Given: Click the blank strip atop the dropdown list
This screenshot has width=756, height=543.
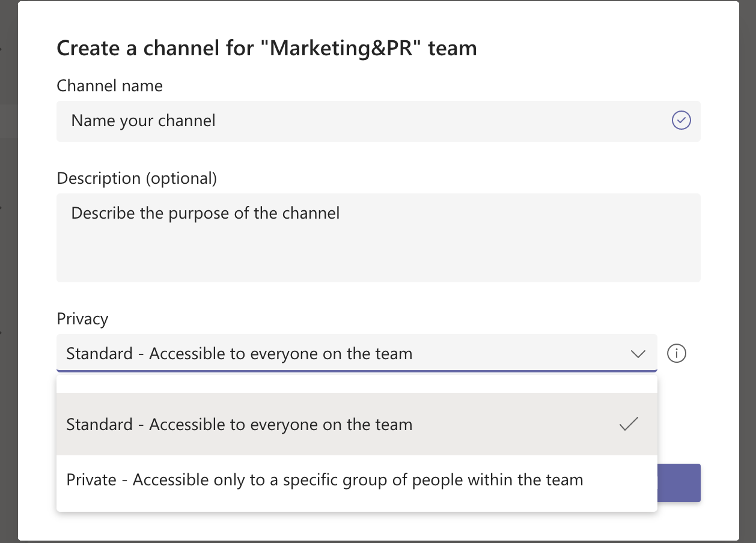Looking at the screenshot, I should (356, 384).
